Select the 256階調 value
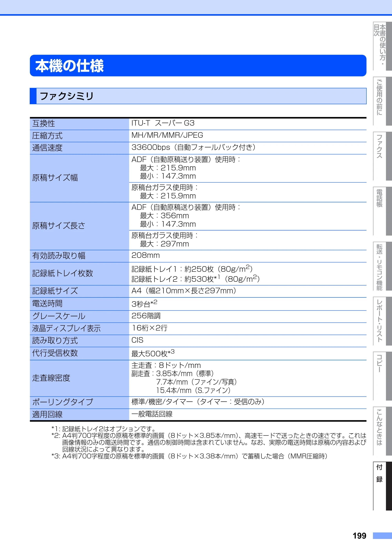This screenshot has height=554, width=392. pos(146,316)
